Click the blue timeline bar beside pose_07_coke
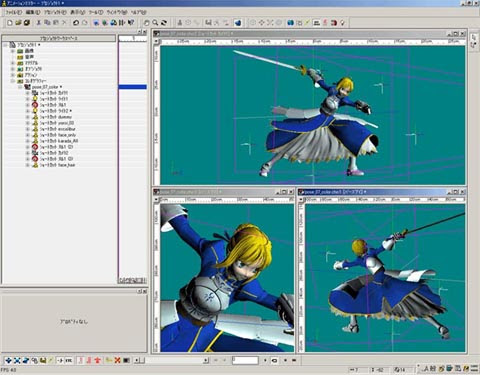Image resolution: width=480 pixels, height=375 pixels. [132, 87]
